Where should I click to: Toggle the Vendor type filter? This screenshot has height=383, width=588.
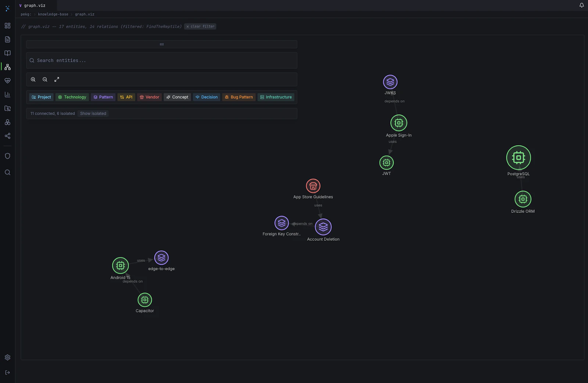[x=150, y=97]
